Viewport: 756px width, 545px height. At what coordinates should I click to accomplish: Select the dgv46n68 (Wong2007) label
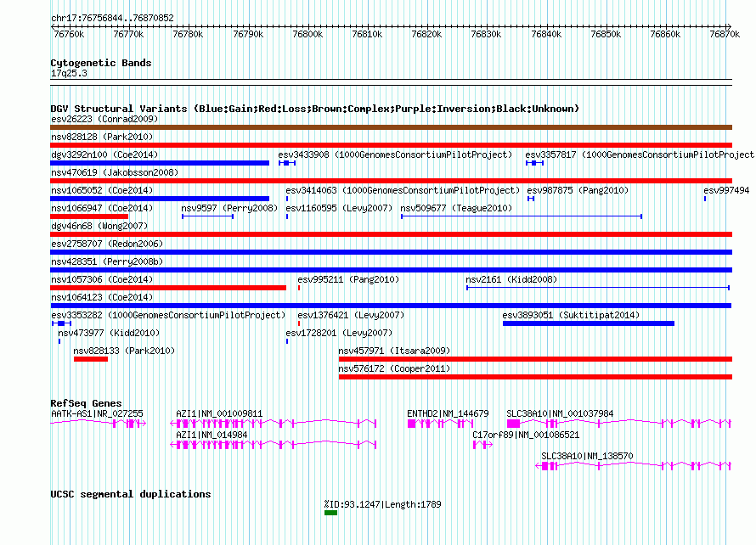99,226
